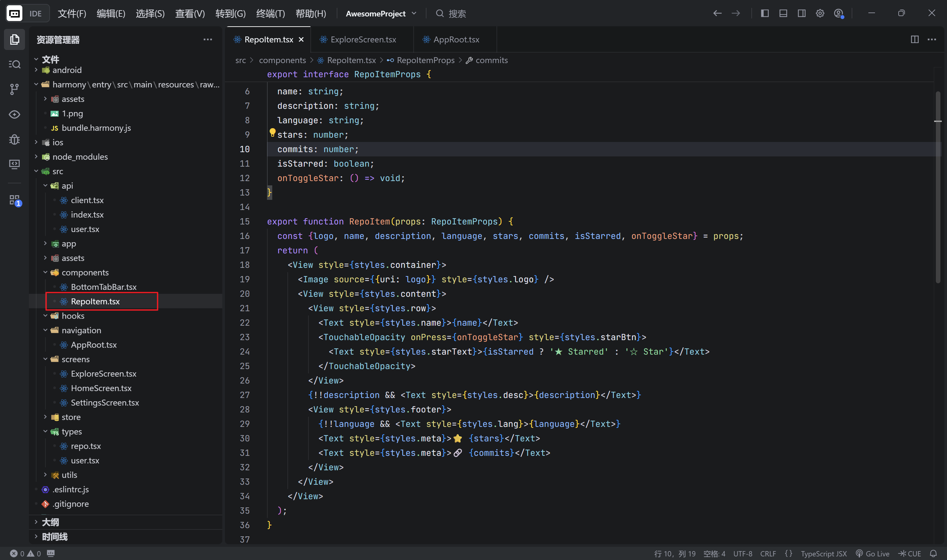Toggle the bottom panel layout icon
The height and width of the screenshot is (560, 947).
coord(783,13)
